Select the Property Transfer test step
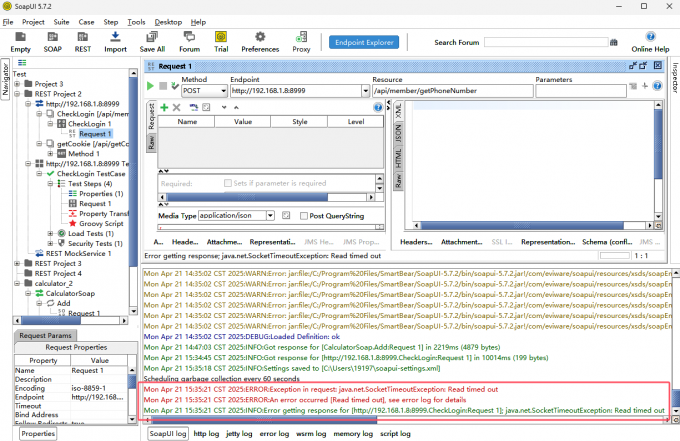The image size is (680, 441). [x=104, y=213]
